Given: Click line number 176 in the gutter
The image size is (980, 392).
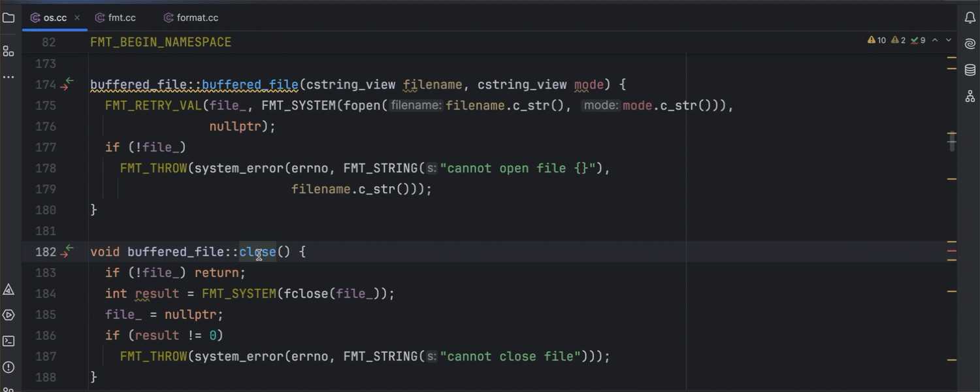Looking at the screenshot, I should (x=45, y=126).
